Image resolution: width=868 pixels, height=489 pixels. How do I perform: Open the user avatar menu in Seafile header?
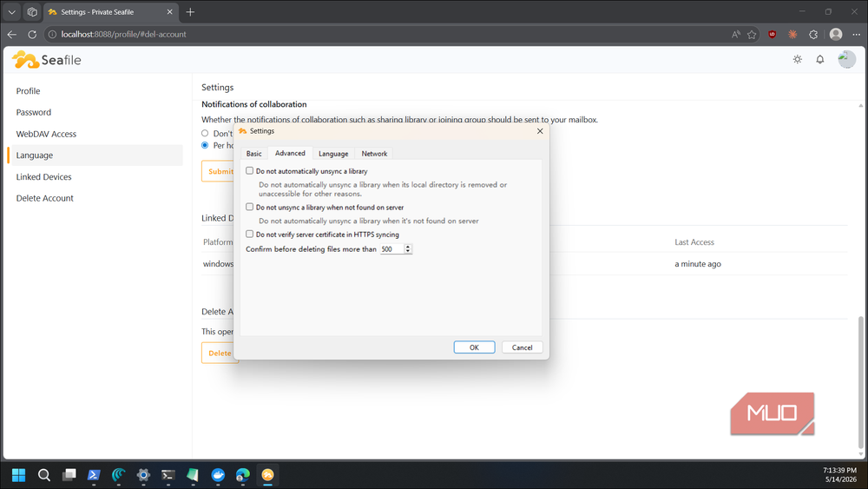[846, 59]
